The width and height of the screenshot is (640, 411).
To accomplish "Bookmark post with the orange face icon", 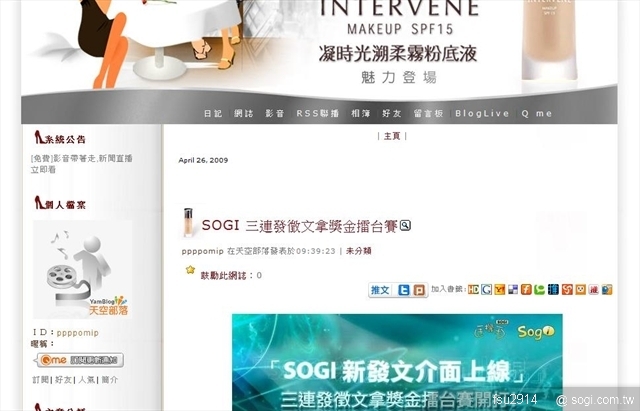I will point(580,289).
